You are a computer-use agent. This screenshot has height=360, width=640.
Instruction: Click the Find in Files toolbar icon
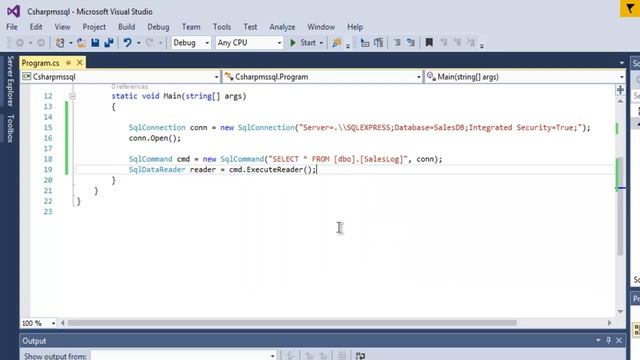click(x=336, y=42)
